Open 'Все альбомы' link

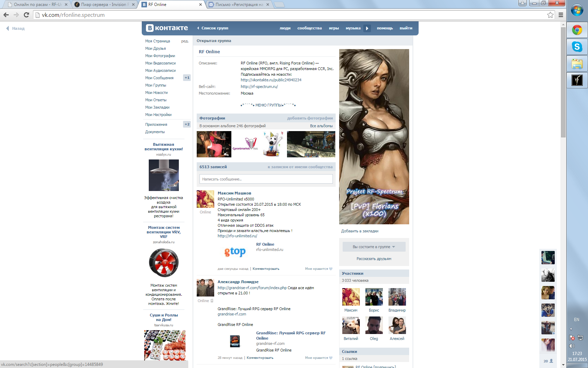pyautogui.click(x=321, y=126)
